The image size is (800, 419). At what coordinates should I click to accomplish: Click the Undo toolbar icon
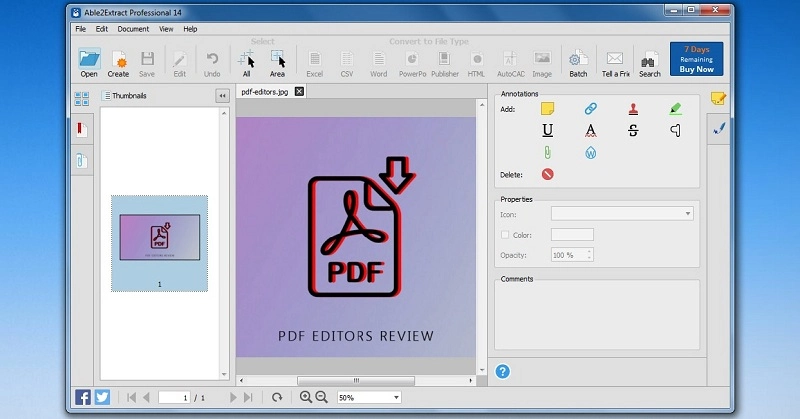pyautogui.click(x=212, y=59)
